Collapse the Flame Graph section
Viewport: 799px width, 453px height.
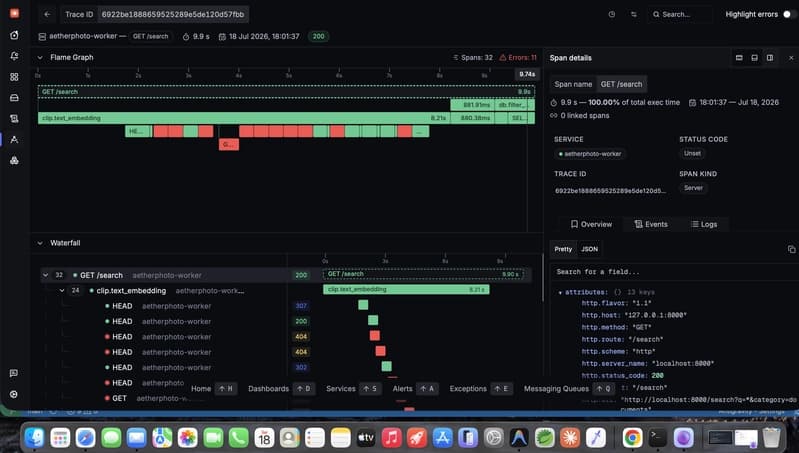tap(40, 58)
